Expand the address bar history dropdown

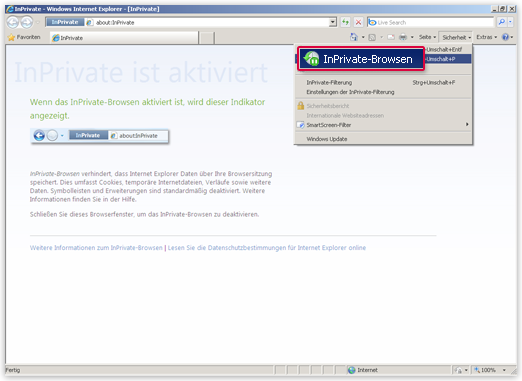tap(333, 22)
